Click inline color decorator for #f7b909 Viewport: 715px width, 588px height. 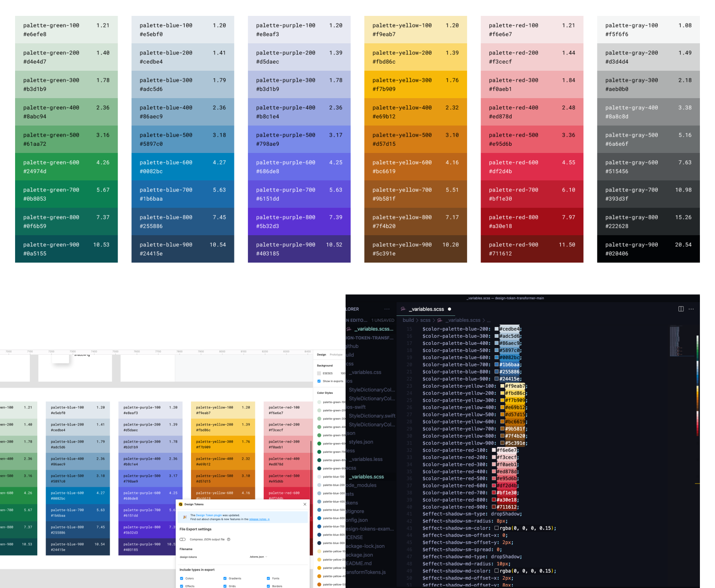(502, 400)
